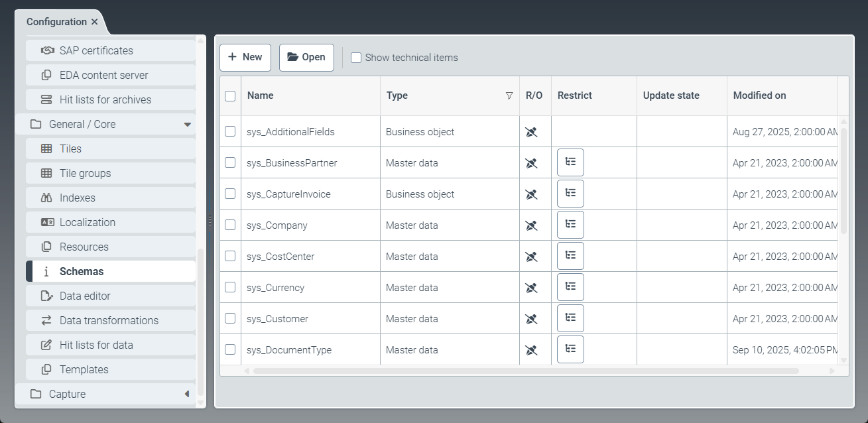Check the box for sys_CaptureInvoice row

click(x=230, y=194)
